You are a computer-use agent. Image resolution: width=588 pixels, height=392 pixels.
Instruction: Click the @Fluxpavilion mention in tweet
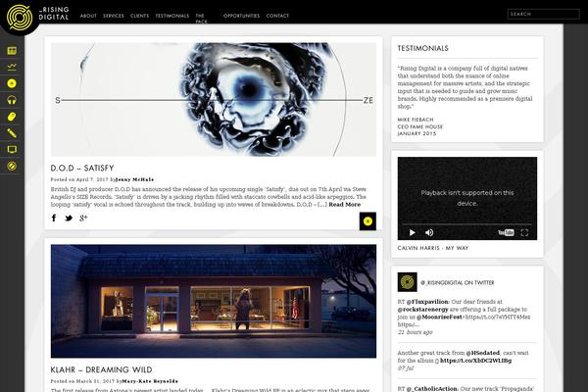coord(427,302)
